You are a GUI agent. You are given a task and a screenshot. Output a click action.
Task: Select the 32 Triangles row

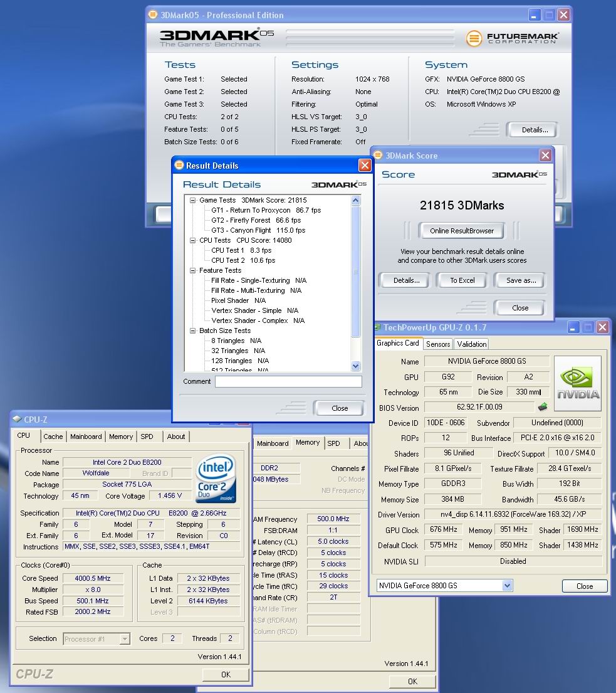(x=238, y=351)
